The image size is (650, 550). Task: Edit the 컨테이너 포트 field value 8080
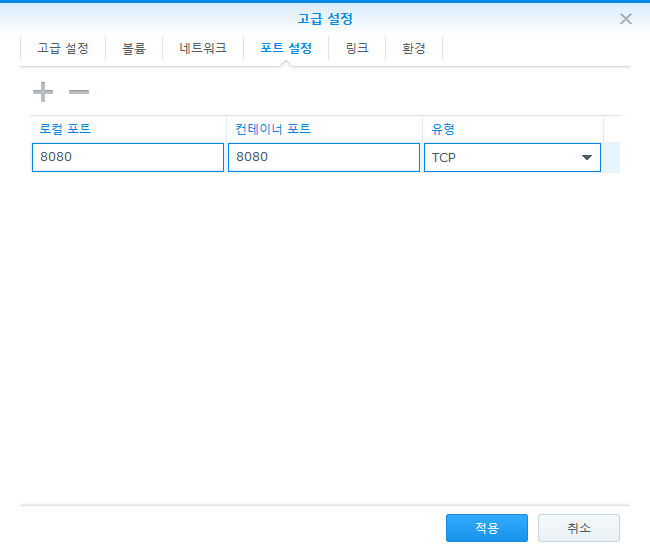coord(324,157)
